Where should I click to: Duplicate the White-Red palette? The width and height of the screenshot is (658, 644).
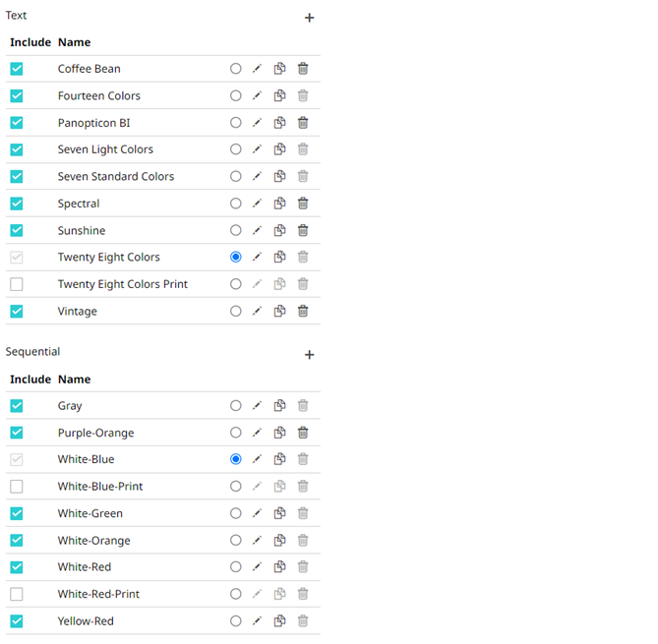point(280,567)
